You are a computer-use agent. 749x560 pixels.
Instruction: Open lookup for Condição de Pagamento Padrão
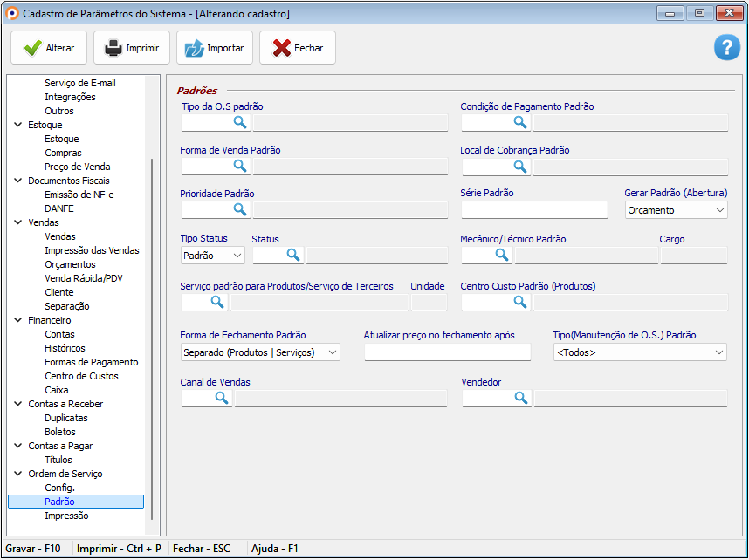pyautogui.click(x=520, y=122)
